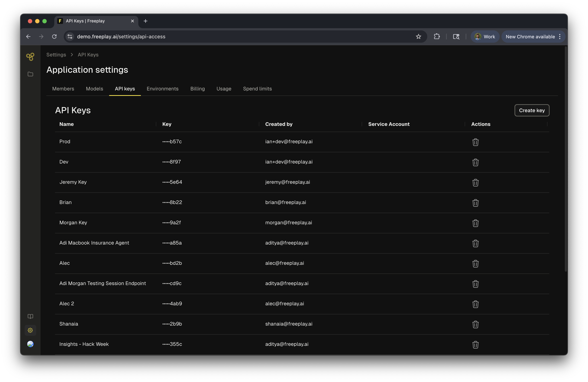Switch to the Members tab
The height and width of the screenshot is (382, 588).
click(x=63, y=89)
